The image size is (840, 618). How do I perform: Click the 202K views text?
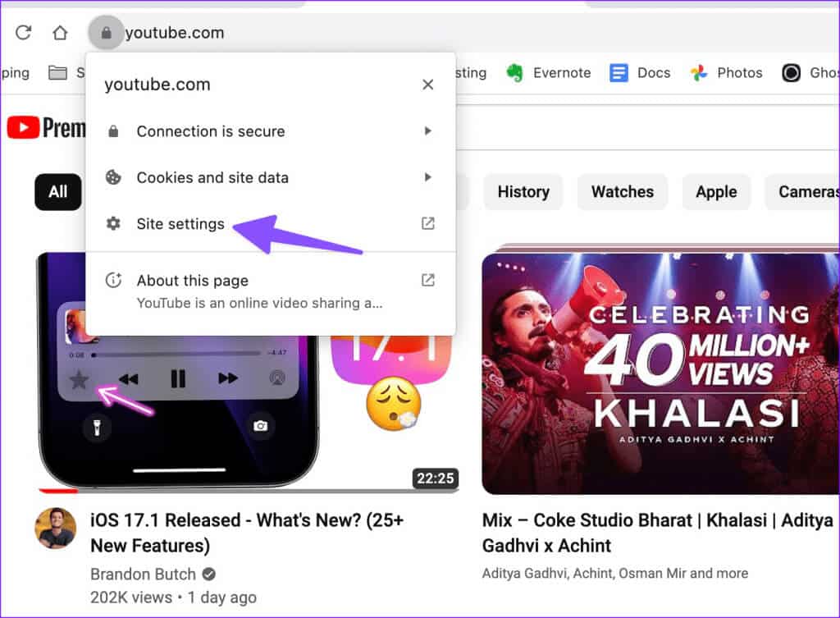pos(131,597)
